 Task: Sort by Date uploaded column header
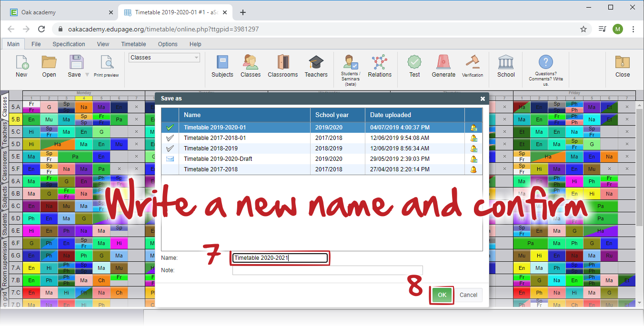coord(414,115)
